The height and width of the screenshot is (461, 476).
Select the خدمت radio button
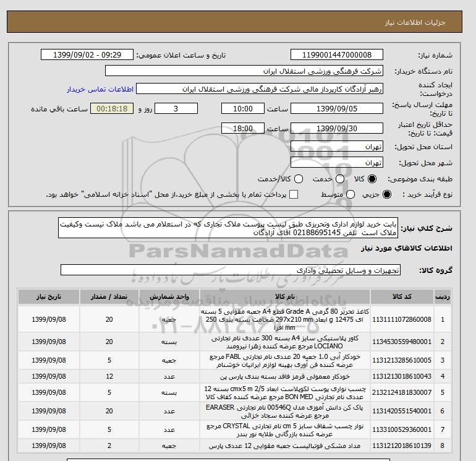(340, 179)
